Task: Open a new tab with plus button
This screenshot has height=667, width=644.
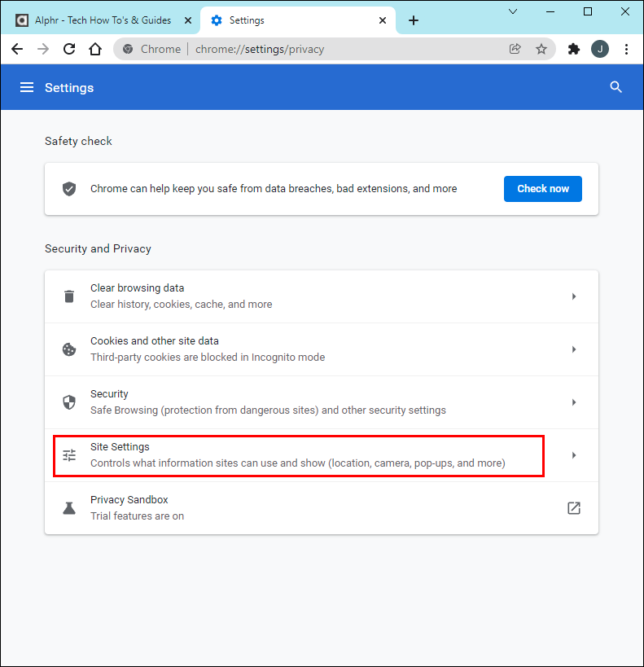Action: (414, 20)
